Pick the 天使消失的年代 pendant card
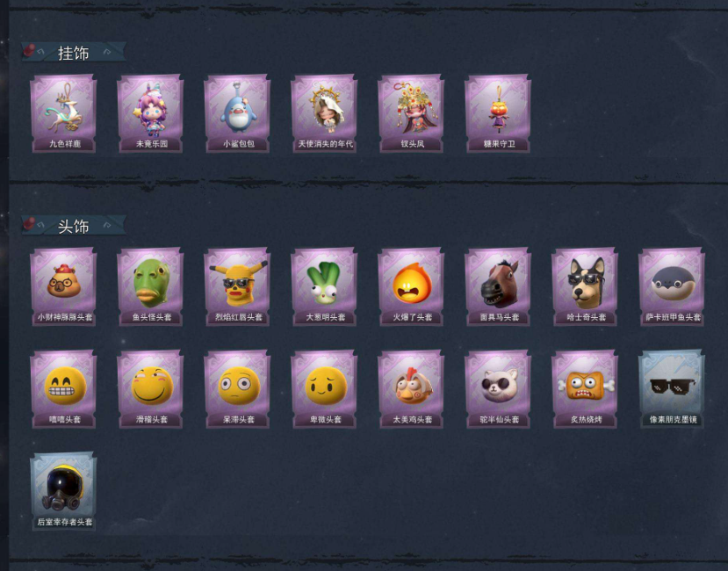Viewport: 728px width, 571px height. coord(324,114)
